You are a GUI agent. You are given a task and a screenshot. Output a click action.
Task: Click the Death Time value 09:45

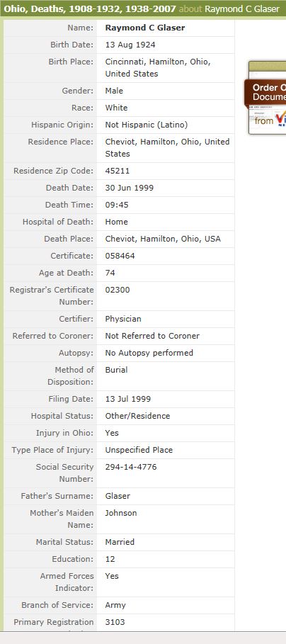tap(117, 205)
